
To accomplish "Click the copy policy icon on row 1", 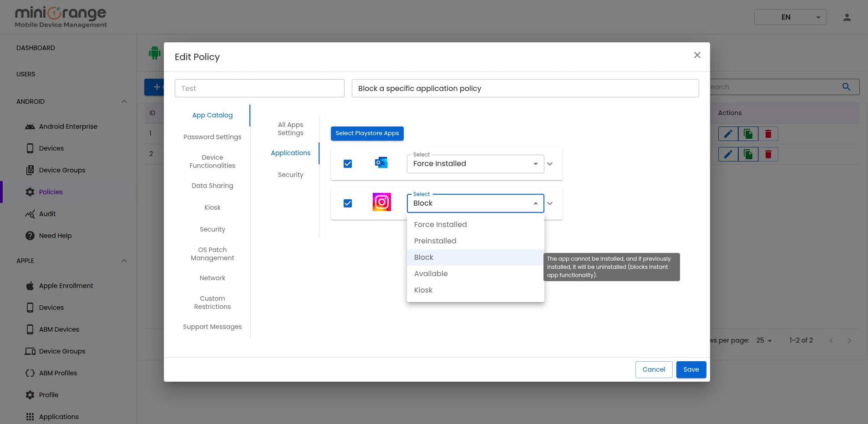I will (x=748, y=134).
